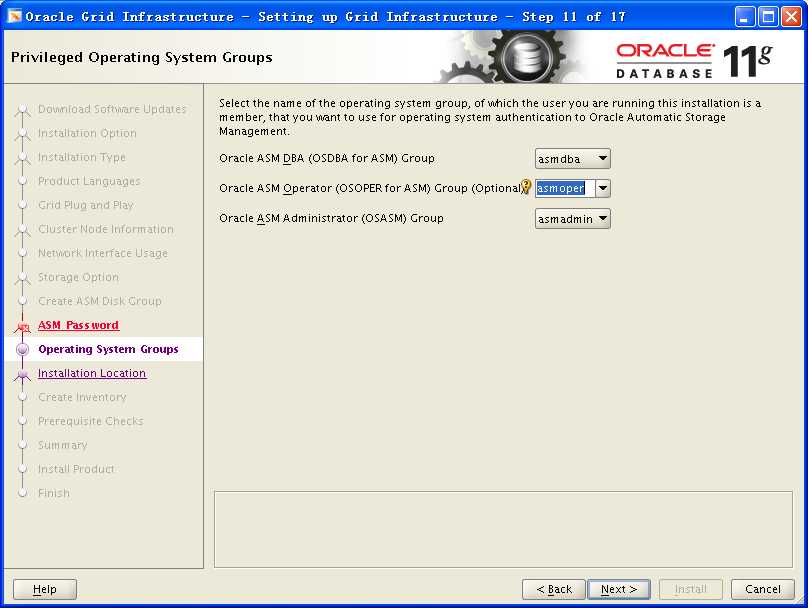Click the Oracle ASM DBA Group label
The image size is (808, 608).
click(x=327, y=158)
